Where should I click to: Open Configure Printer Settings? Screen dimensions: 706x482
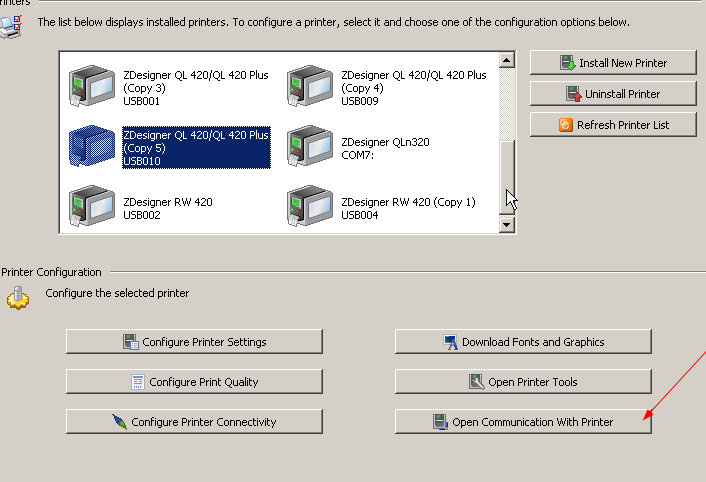[x=194, y=342]
